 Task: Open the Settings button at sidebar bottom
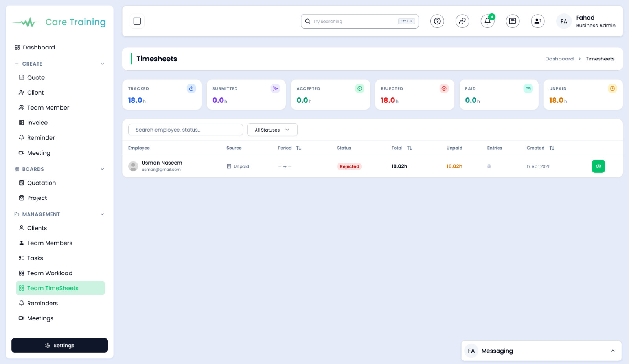point(59,345)
